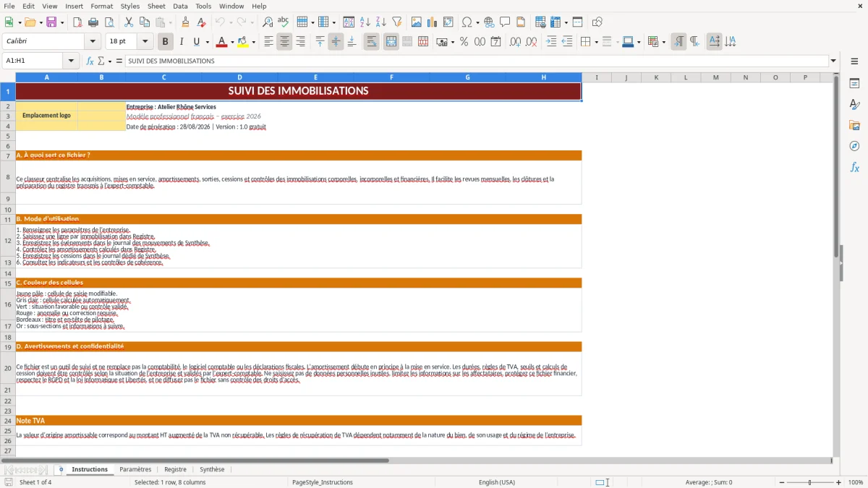Toggle Wrap Text button
Screen dimensions: 868x488
[372, 42]
